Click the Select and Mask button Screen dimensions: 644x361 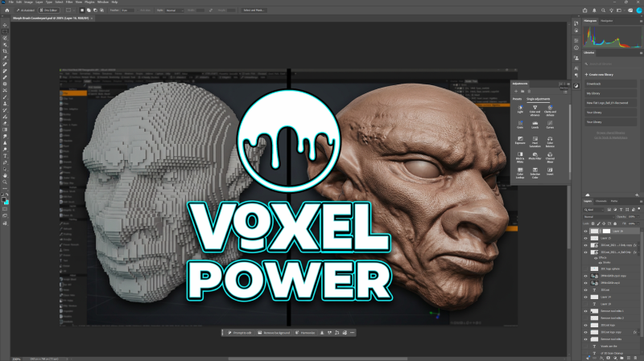coord(254,10)
